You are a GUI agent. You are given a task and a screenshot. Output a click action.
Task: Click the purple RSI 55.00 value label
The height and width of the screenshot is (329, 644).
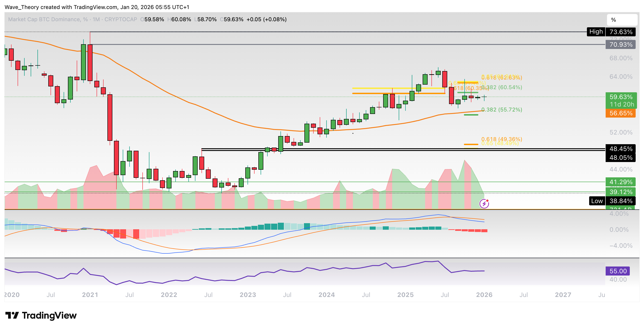point(618,271)
